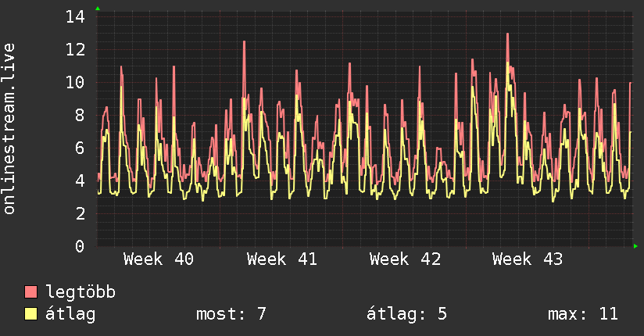The image size is (644, 336).
Task: Click the Week 40 axis label
Action: [159, 259]
